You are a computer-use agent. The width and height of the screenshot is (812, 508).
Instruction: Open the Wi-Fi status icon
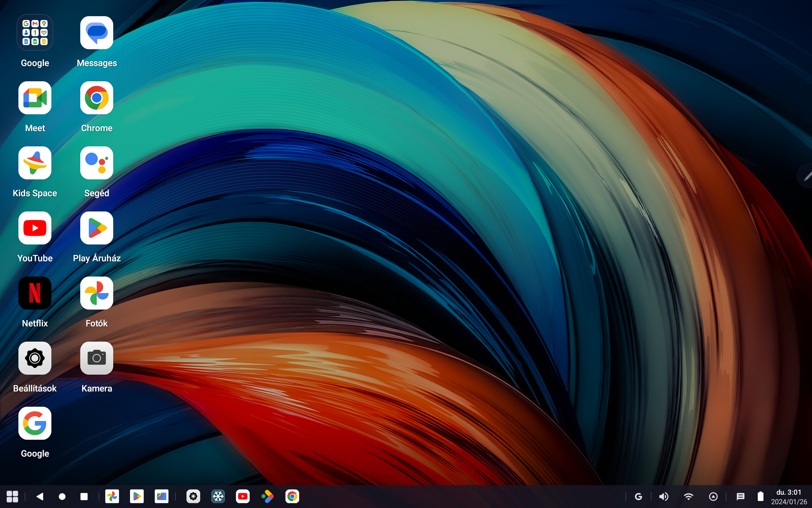(689, 497)
